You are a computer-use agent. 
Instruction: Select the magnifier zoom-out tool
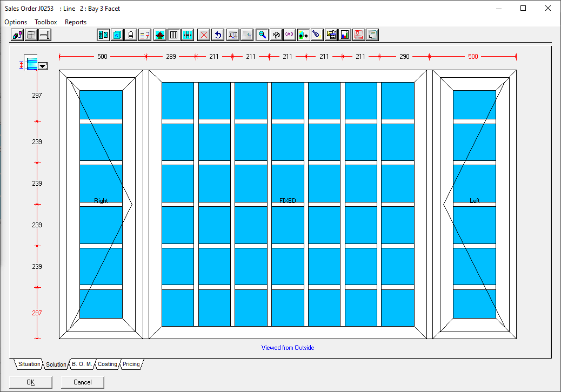pyautogui.click(x=262, y=35)
